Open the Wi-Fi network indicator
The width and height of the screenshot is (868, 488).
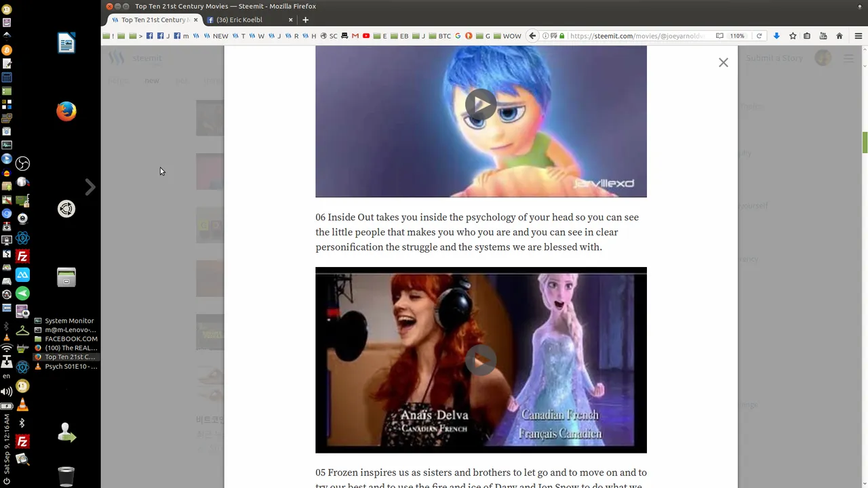(x=7, y=348)
